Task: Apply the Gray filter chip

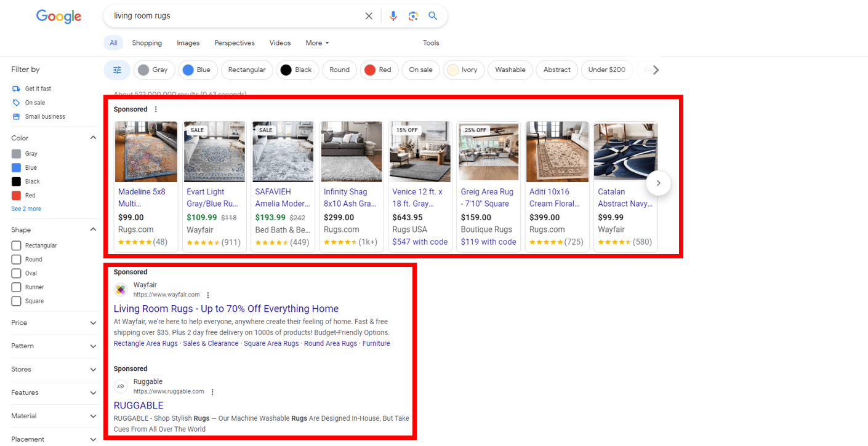Action: tap(154, 70)
